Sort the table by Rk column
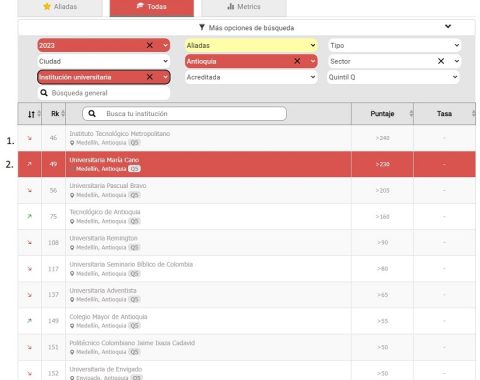Image resolution: width=480 pixels, height=380 pixels. click(x=55, y=114)
